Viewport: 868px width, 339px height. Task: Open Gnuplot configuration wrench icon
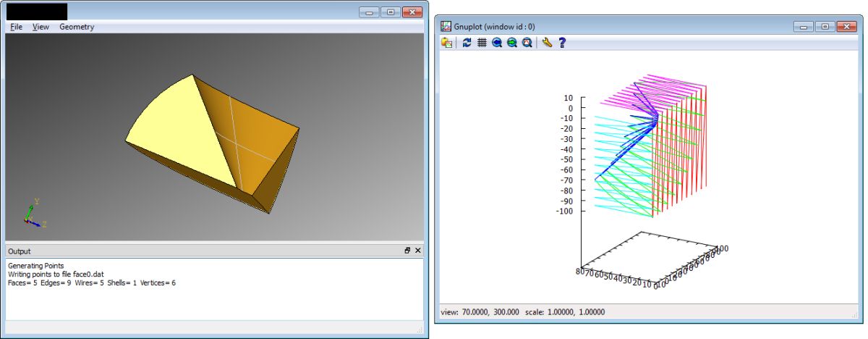tap(547, 43)
